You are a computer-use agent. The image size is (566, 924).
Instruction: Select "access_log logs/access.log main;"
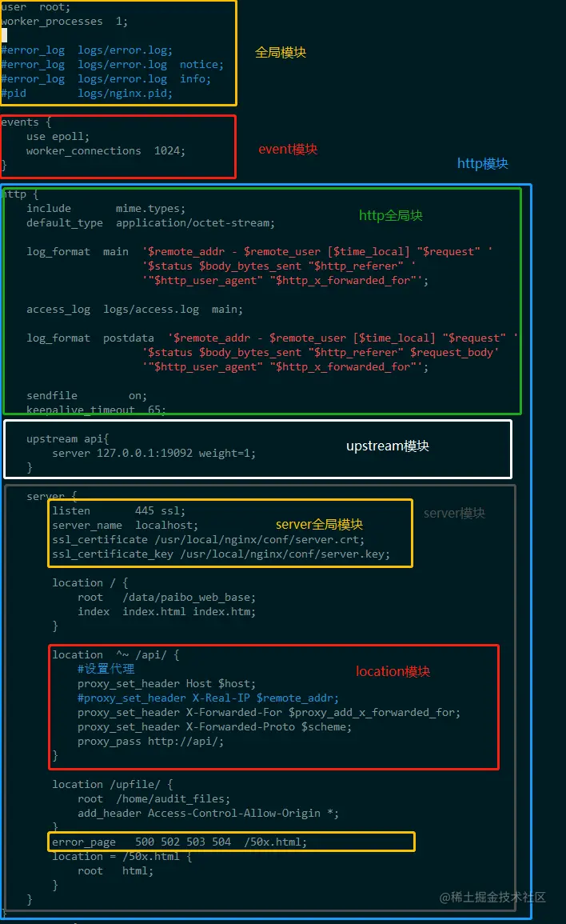point(134,310)
